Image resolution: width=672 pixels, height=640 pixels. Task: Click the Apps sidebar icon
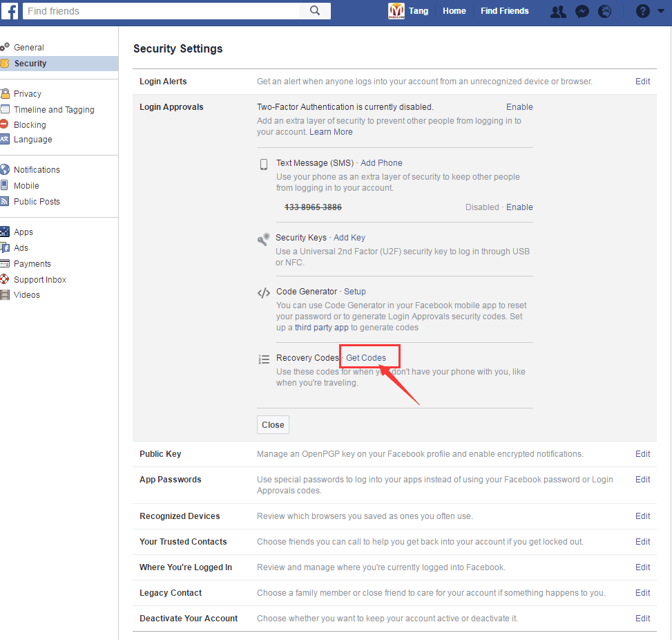(5, 232)
